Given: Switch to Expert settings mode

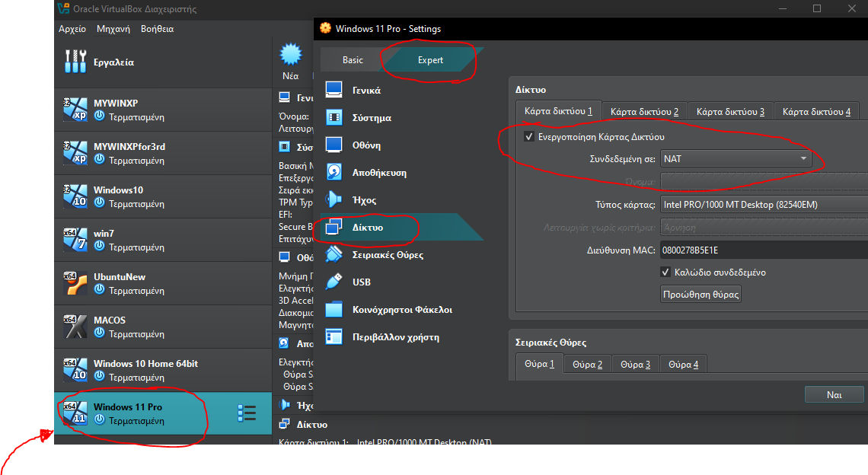Looking at the screenshot, I should (x=430, y=60).
